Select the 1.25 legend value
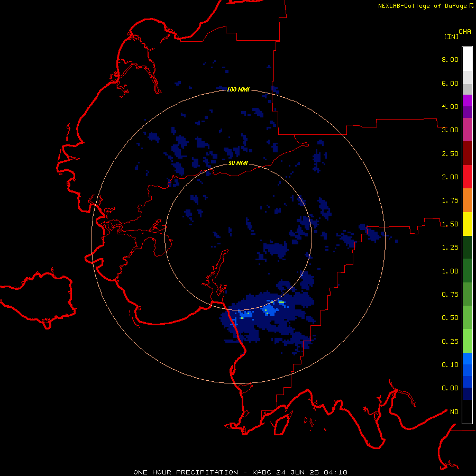Viewport: 476px width, 476px height. click(x=450, y=248)
